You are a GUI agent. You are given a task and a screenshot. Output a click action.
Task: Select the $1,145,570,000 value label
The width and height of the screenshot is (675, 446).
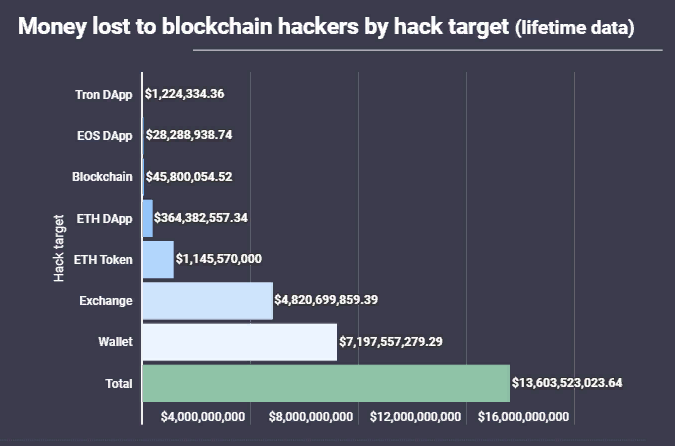(219, 259)
